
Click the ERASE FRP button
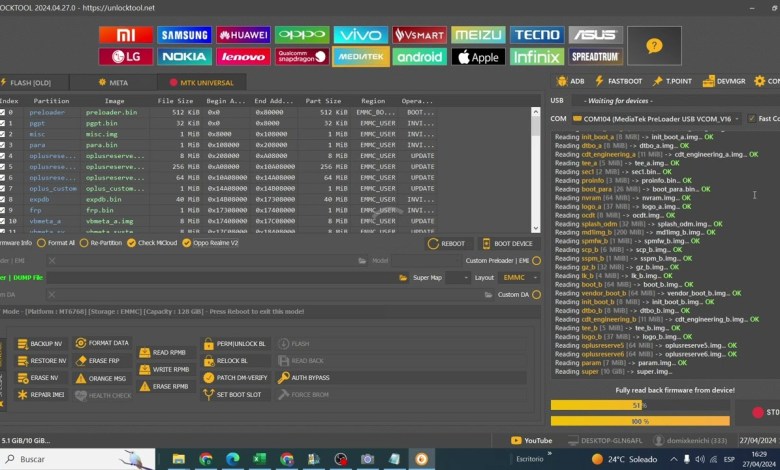click(102, 360)
